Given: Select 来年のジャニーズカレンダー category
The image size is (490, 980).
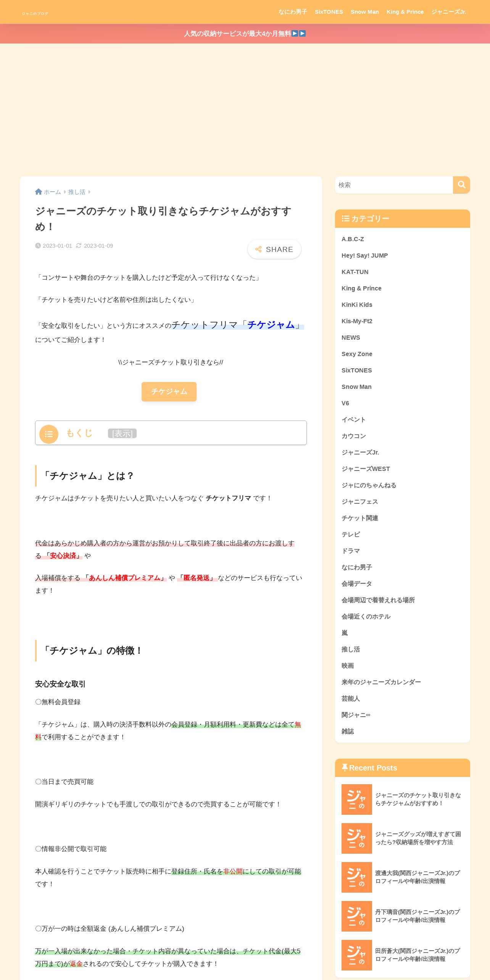Looking at the screenshot, I should pyautogui.click(x=381, y=682).
